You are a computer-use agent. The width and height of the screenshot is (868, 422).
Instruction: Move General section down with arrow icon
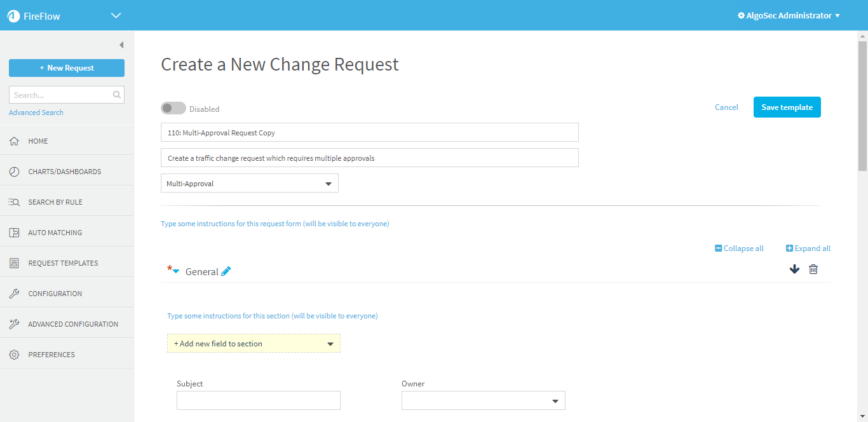(x=794, y=269)
